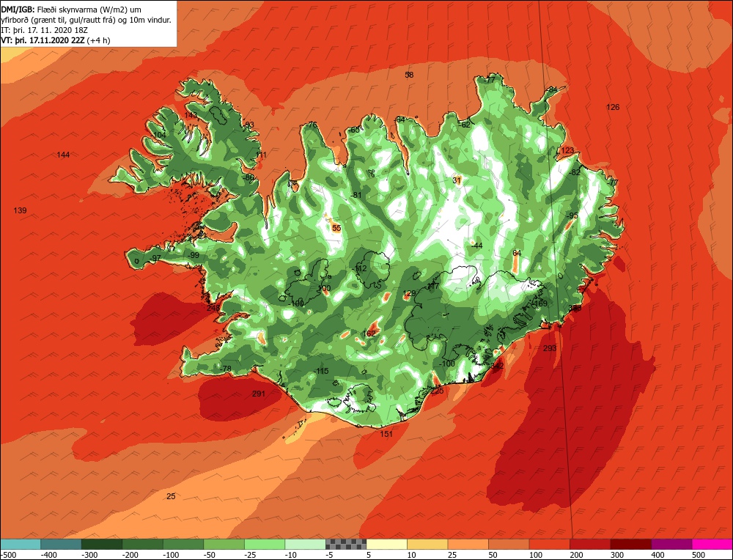This screenshot has height=560, width=733.
Task: Click the darkest green -300 legend swatch
Action: [101, 544]
